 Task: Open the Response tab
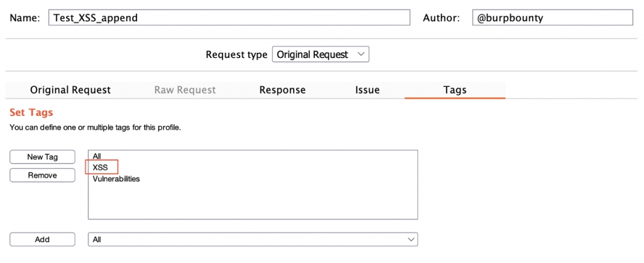(x=282, y=90)
